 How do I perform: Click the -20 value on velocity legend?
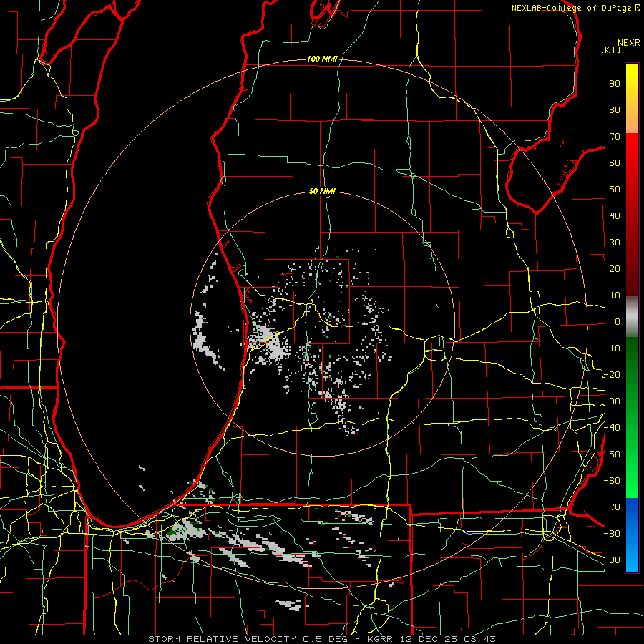pos(612,375)
